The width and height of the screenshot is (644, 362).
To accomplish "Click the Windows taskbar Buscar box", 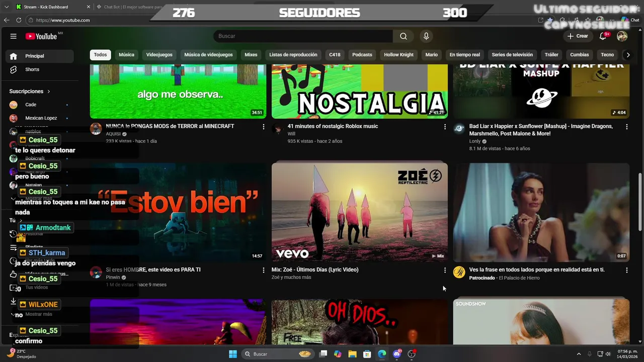I will click(x=277, y=354).
